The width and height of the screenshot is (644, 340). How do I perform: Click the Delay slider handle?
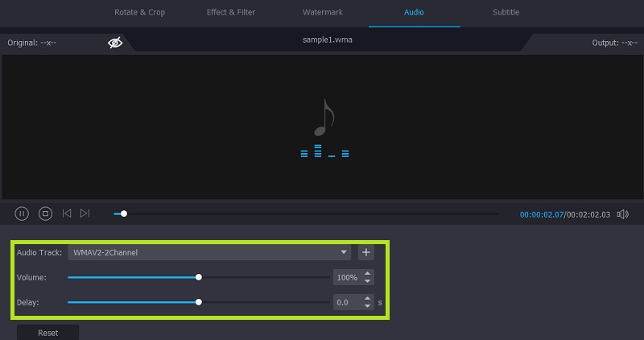tap(199, 303)
